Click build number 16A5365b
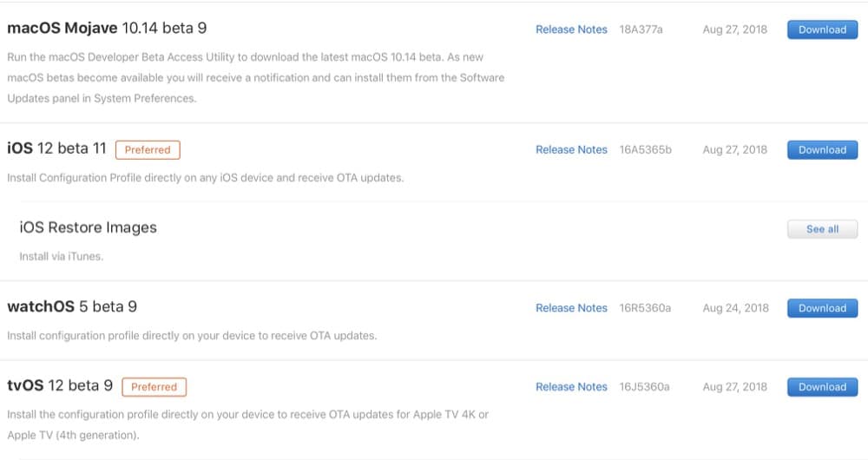 pos(646,150)
